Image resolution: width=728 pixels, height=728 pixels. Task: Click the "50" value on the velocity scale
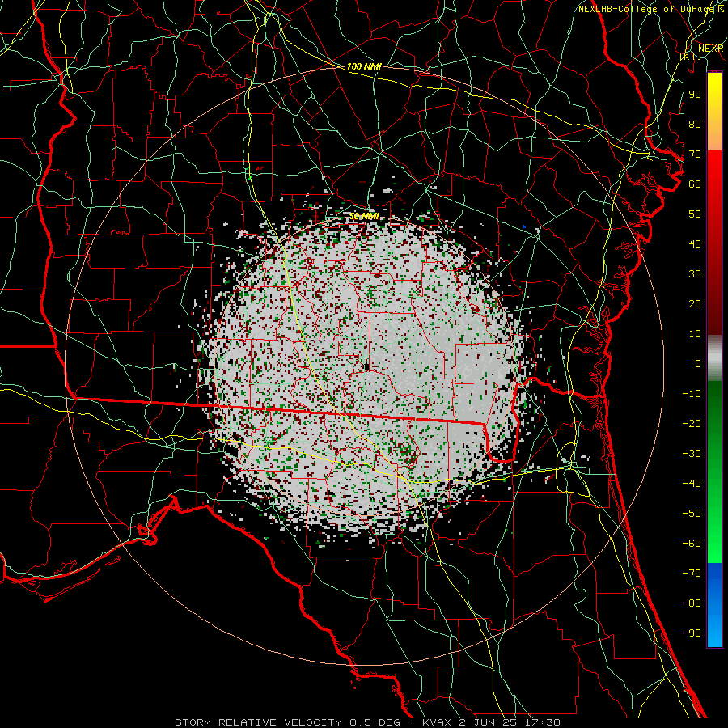[695, 214]
